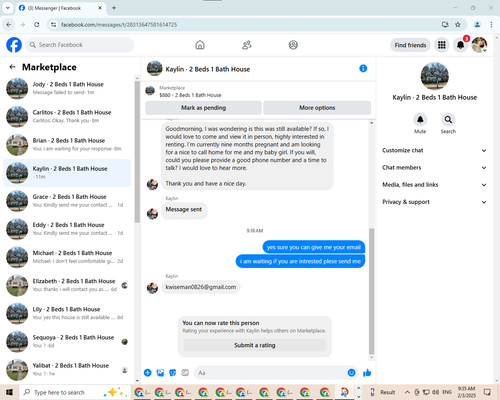Click the conversation list scrollbar
The image size is (500, 400).
(x=137, y=152)
